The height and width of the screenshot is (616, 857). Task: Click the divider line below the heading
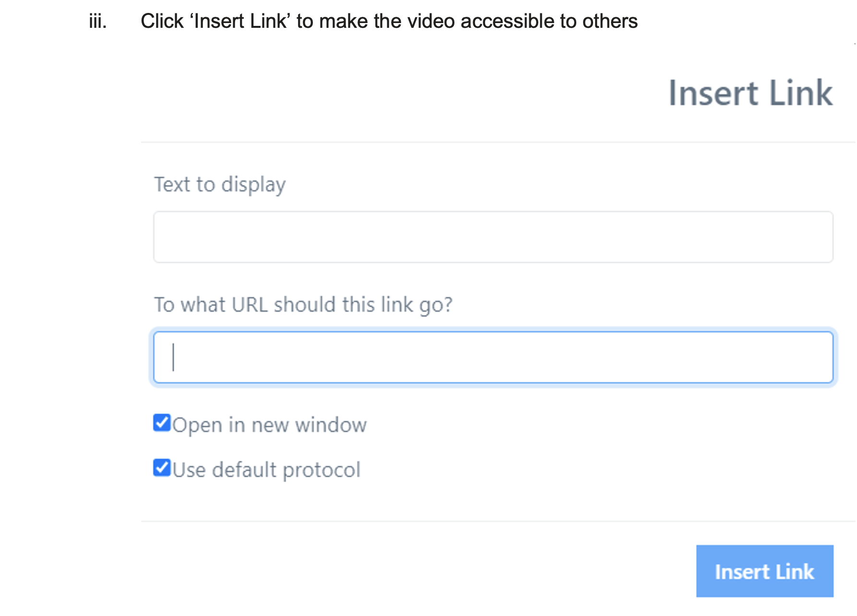[x=498, y=142]
